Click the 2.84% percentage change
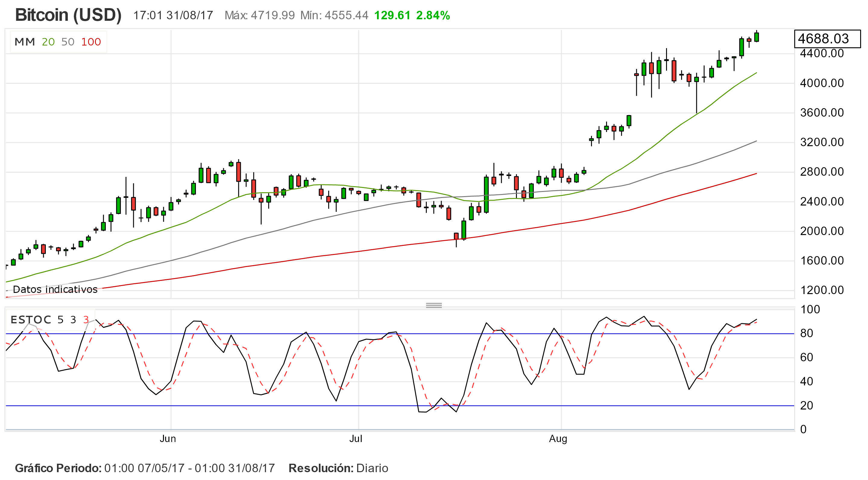Viewport: 868px width, 480px height. click(433, 15)
